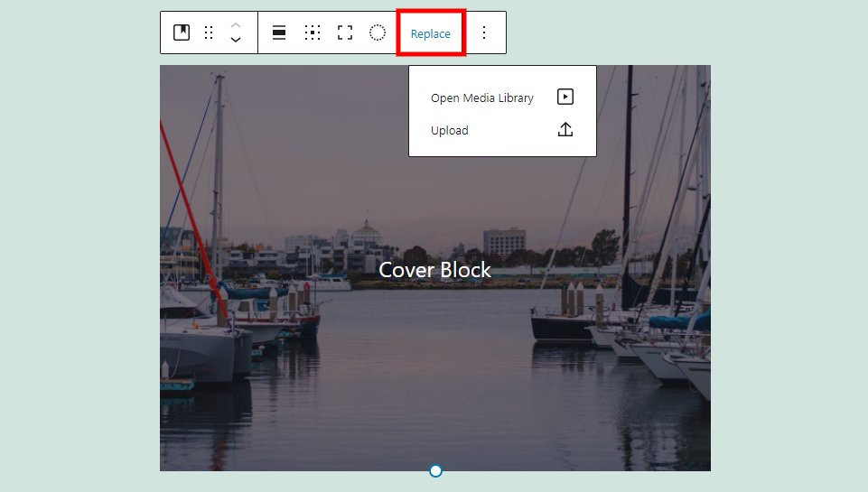Choose Open Media Library from the menu
868x492 pixels.
482,97
